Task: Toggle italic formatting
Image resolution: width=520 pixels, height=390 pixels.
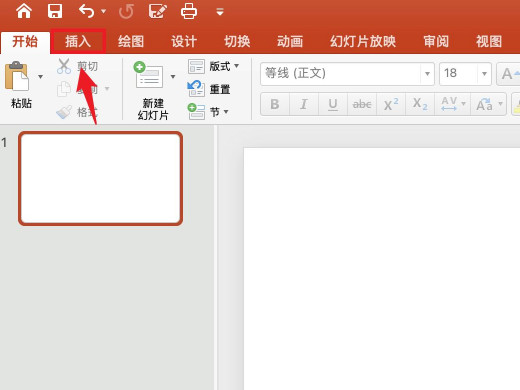Action: (304, 104)
